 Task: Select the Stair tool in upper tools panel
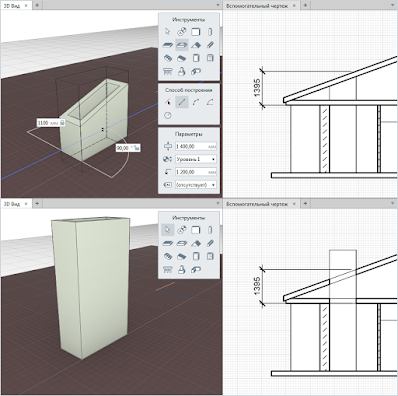coord(167,58)
